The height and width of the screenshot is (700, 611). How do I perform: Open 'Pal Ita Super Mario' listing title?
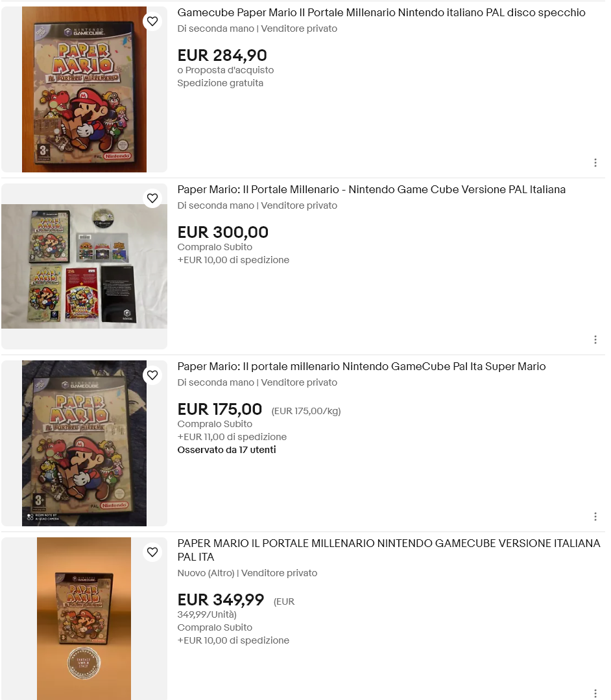(x=361, y=366)
